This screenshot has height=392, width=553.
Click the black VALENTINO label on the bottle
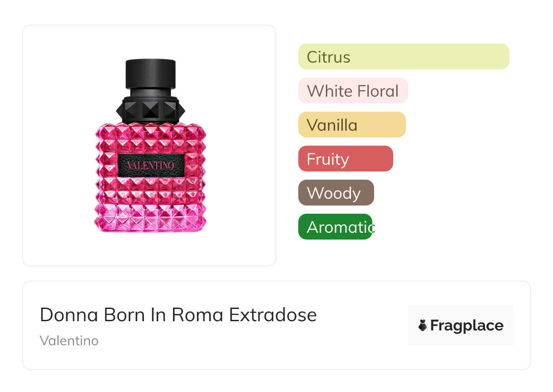coord(151,165)
